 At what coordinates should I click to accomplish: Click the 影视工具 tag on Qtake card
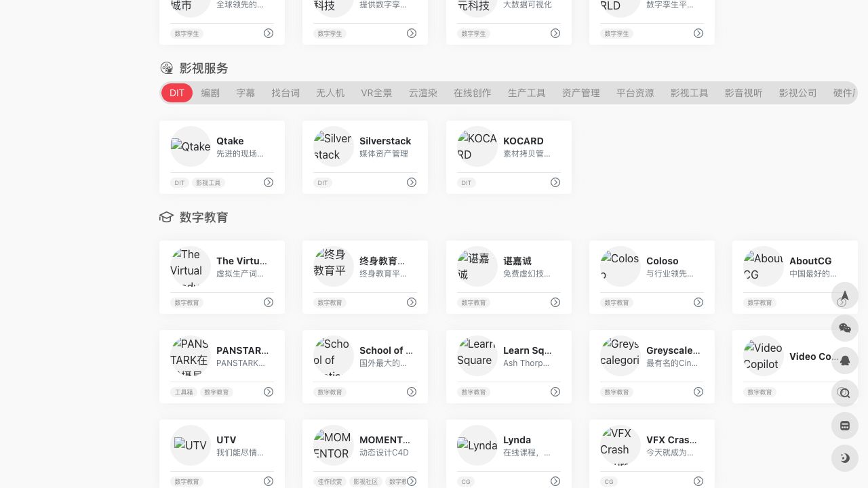click(208, 183)
